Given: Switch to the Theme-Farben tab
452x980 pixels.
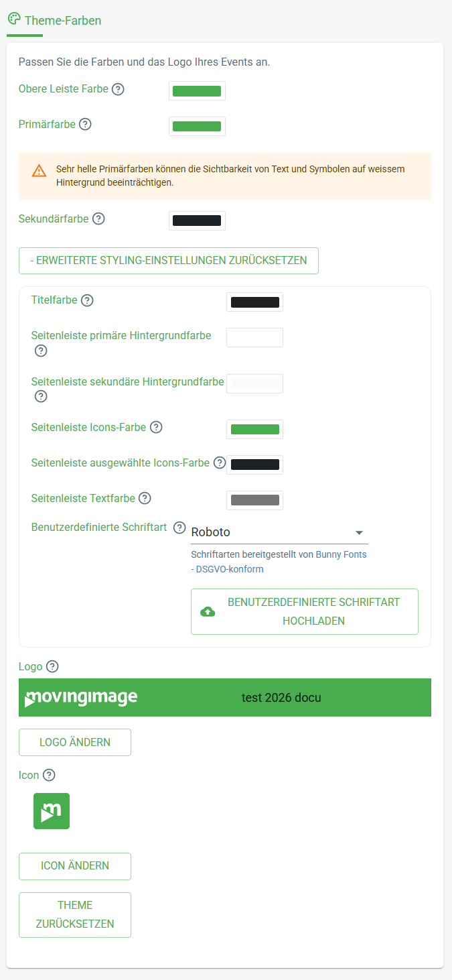Looking at the screenshot, I should [54, 20].
